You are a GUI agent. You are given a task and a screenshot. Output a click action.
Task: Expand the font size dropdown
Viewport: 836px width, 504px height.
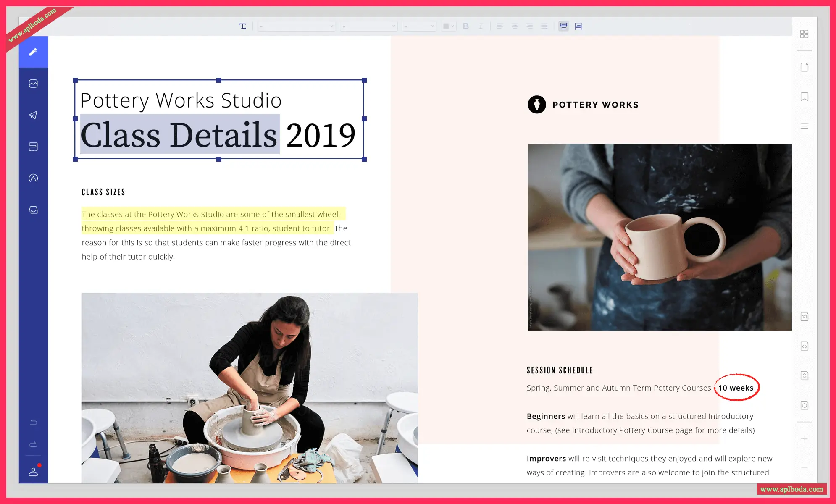tap(419, 26)
